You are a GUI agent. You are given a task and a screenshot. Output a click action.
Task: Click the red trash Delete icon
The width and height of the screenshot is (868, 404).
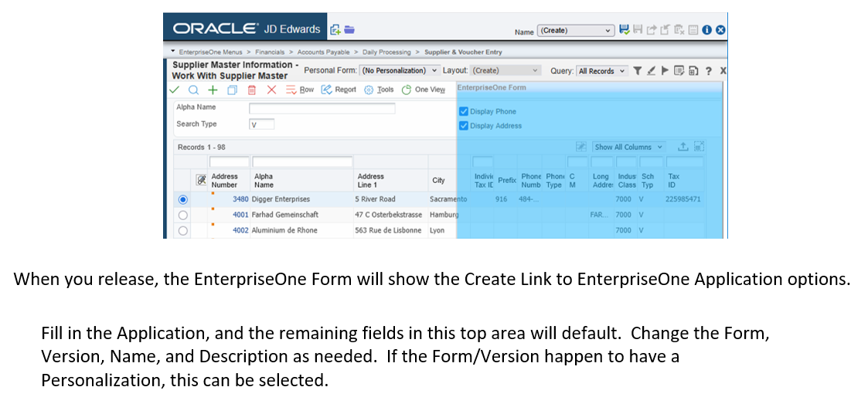click(x=252, y=90)
